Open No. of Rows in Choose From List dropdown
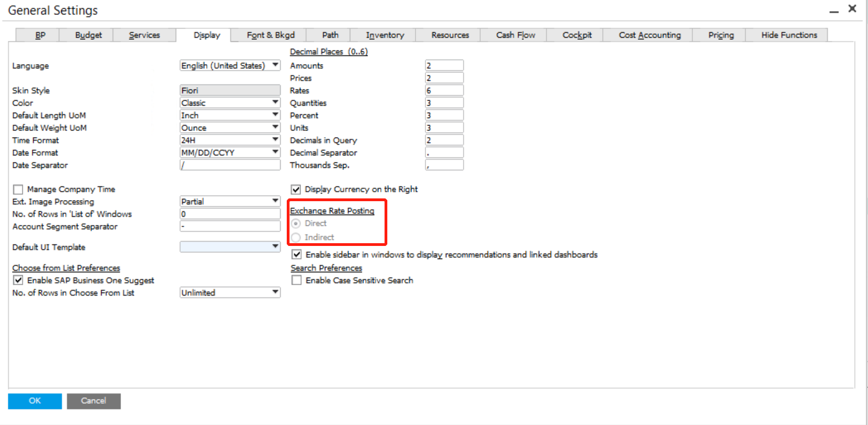This screenshot has width=868, height=425. [275, 292]
